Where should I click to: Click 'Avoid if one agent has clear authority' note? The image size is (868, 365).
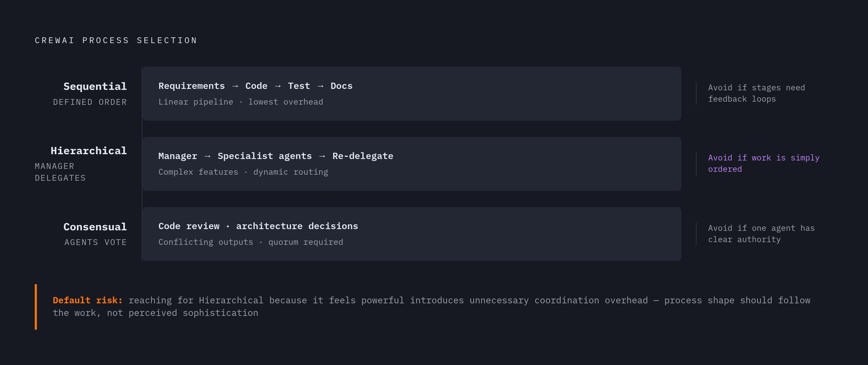click(x=761, y=234)
